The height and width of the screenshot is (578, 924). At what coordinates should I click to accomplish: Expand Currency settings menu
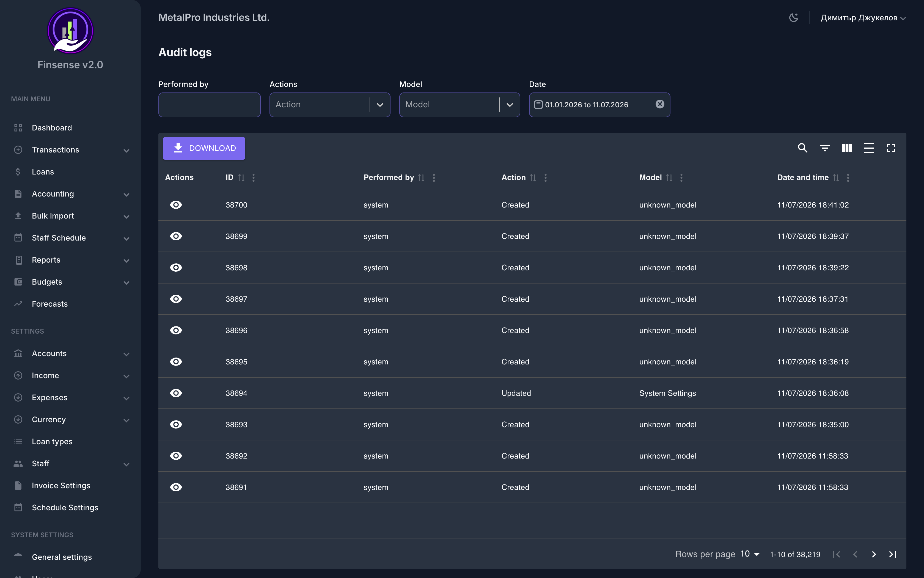[x=70, y=419]
